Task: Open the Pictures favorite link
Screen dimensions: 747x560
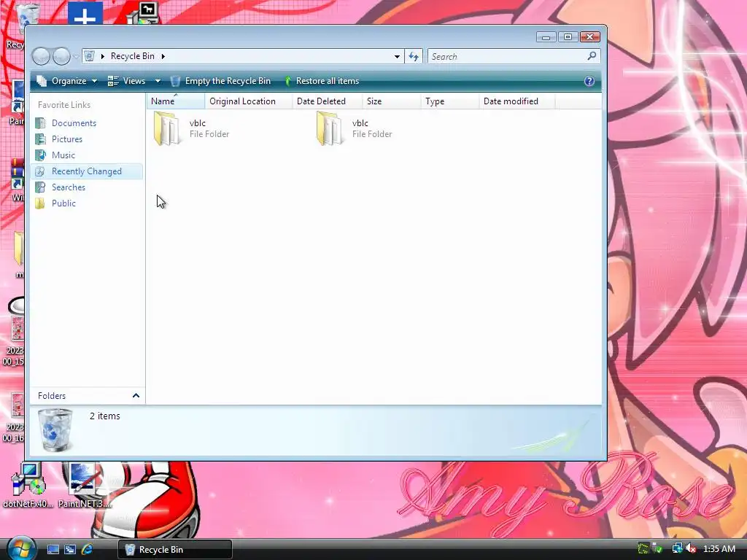Action: [x=66, y=139]
